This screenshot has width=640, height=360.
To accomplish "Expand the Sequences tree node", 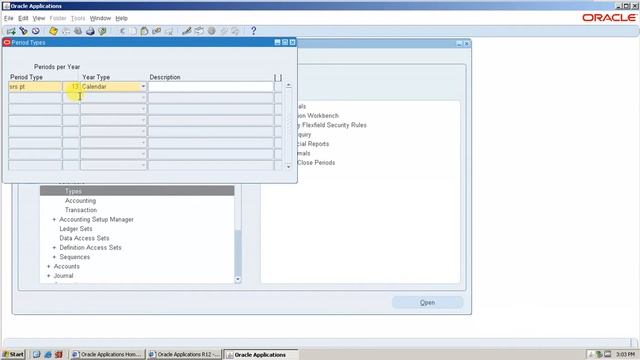I will click(x=54, y=257).
